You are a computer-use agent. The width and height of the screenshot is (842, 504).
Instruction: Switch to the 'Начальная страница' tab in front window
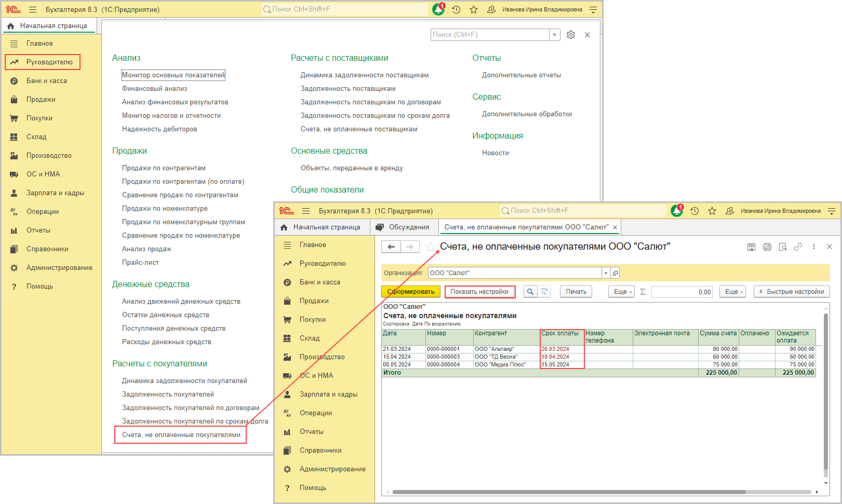coord(321,227)
